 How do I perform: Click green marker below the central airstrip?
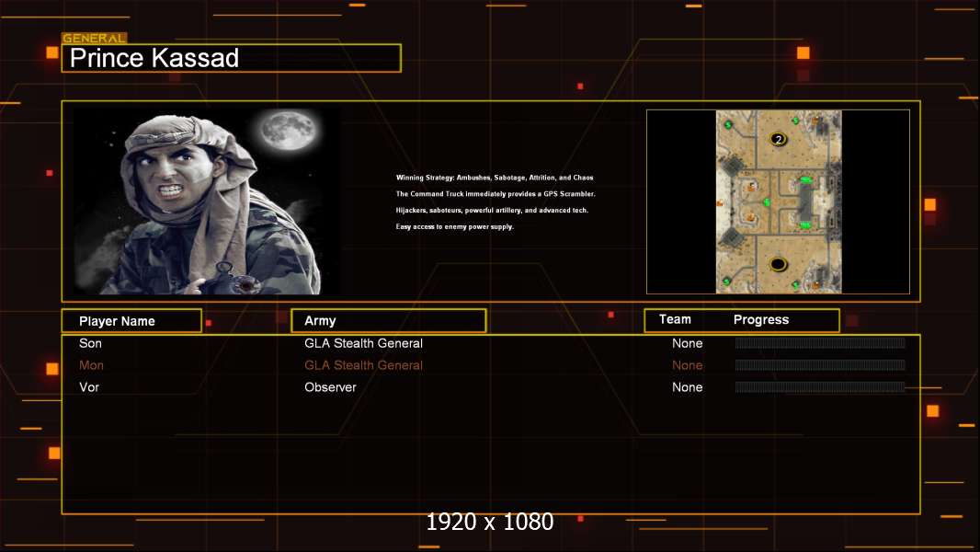click(x=805, y=224)
